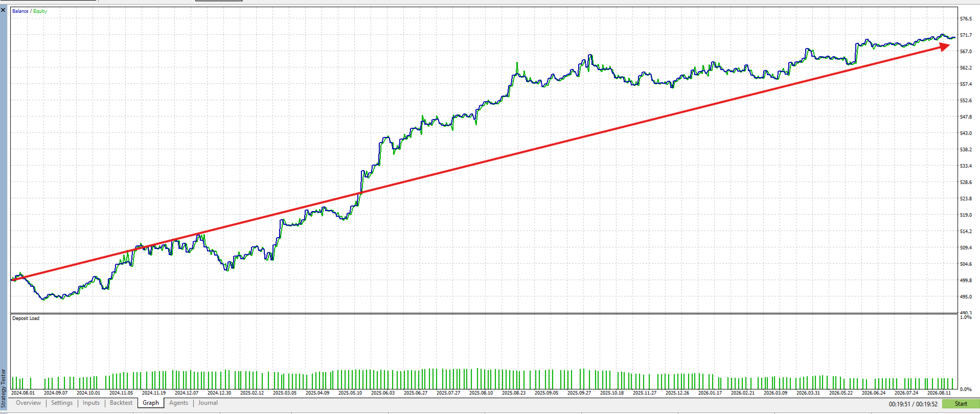Click the blue Balance legend label

click(20, 11)
